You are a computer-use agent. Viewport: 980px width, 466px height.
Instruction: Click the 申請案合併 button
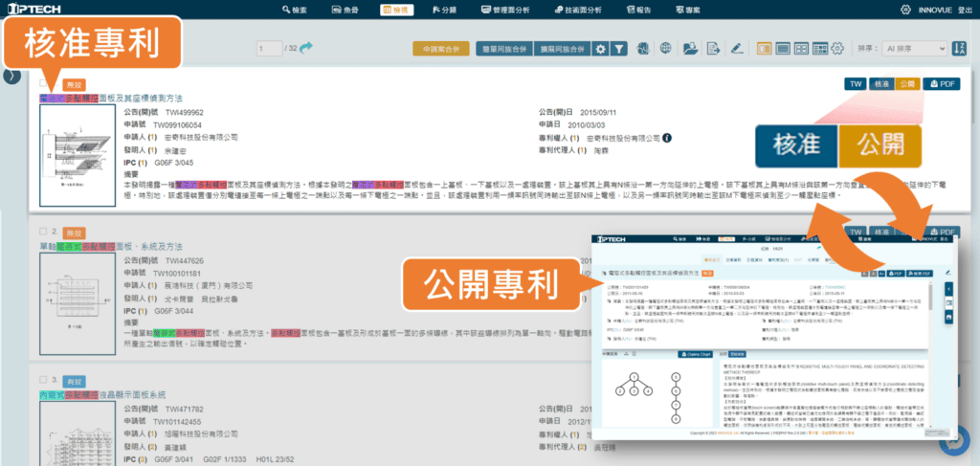442,49
